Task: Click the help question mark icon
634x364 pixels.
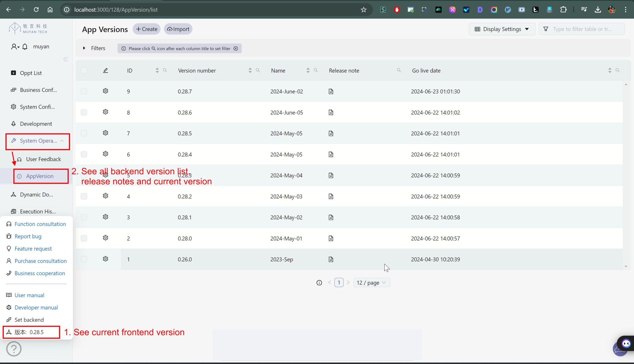Action: (14, 349)
